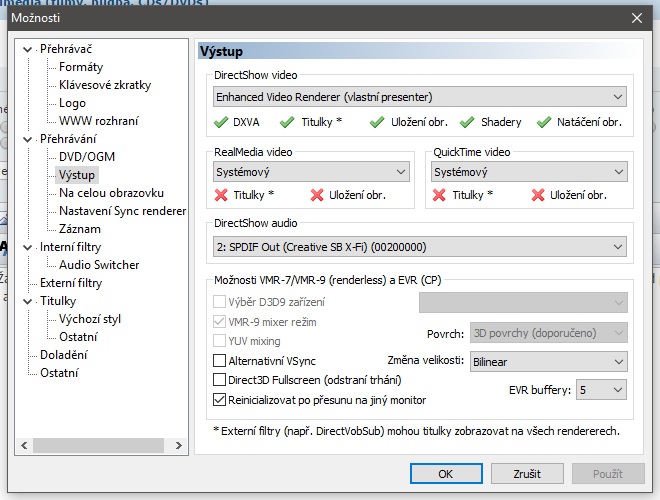Uncheck Reinicializovat po přesunu na jiný monitor
This screenshot has height=500, width=660.
point(220,400)
